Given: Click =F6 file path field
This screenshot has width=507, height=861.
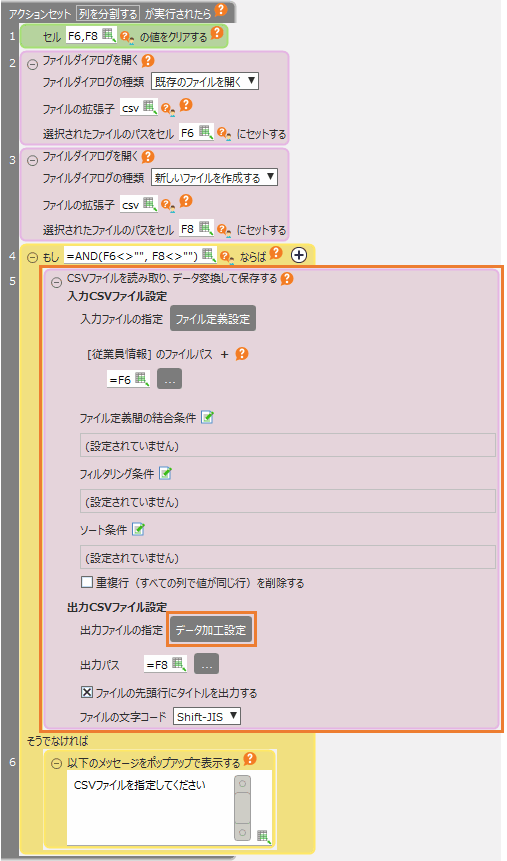Looking at the screenshot, I should tap(129, 379).
